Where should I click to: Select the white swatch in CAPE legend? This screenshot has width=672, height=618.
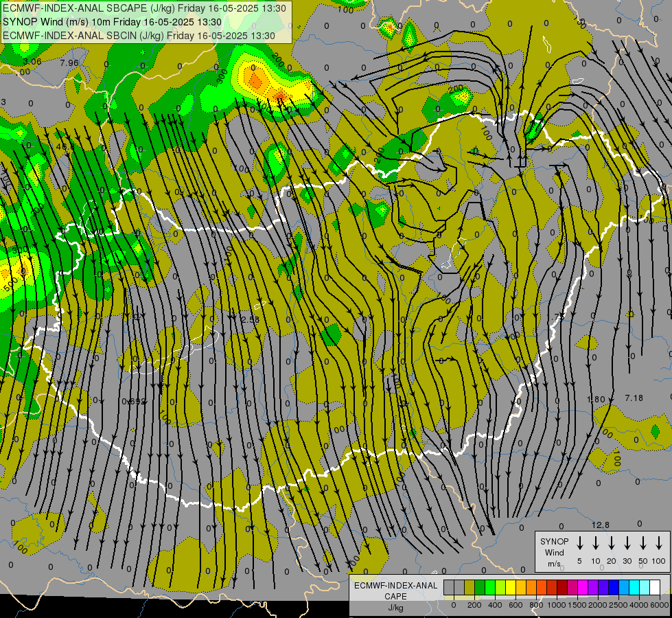(655, 587)
